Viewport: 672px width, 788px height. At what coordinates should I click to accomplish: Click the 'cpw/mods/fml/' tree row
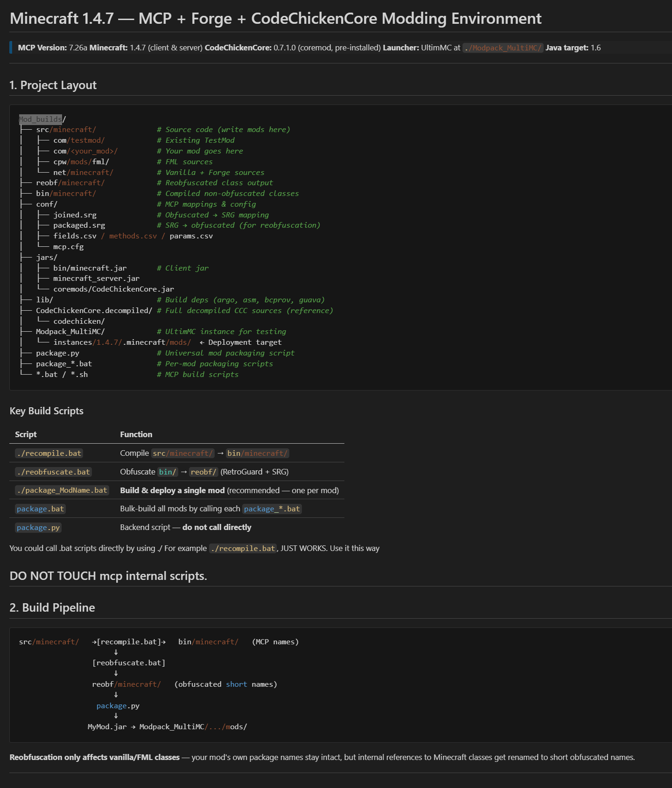tap(81, 162)
